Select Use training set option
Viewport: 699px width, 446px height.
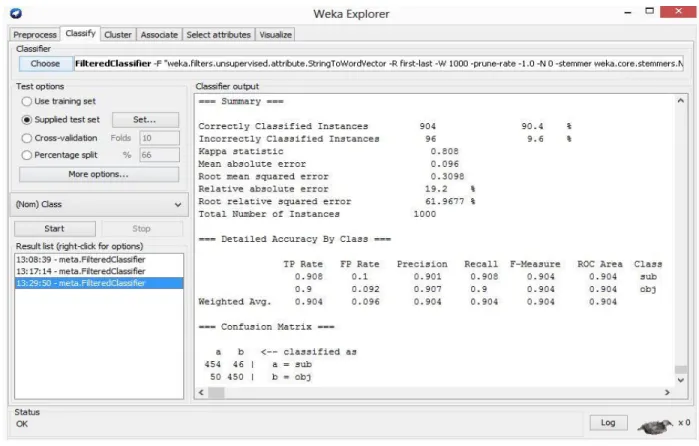27,101
